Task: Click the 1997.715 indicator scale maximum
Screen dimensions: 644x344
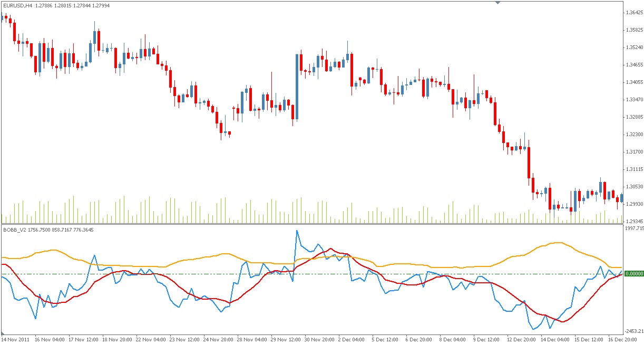Action: tap(634, 228)
